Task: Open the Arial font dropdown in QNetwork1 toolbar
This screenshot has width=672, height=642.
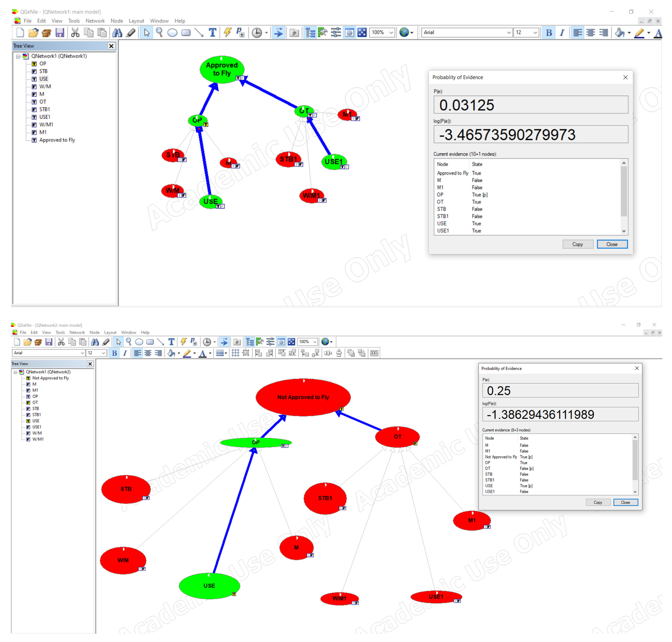Action: click(509, 33)
